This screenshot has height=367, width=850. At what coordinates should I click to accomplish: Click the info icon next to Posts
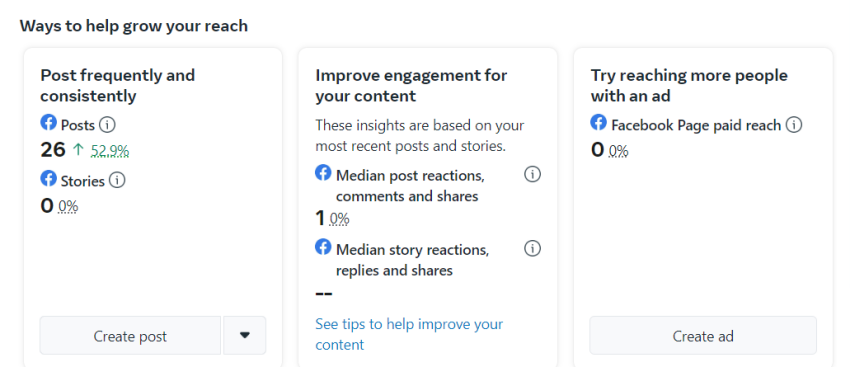[x=107, y=125]
